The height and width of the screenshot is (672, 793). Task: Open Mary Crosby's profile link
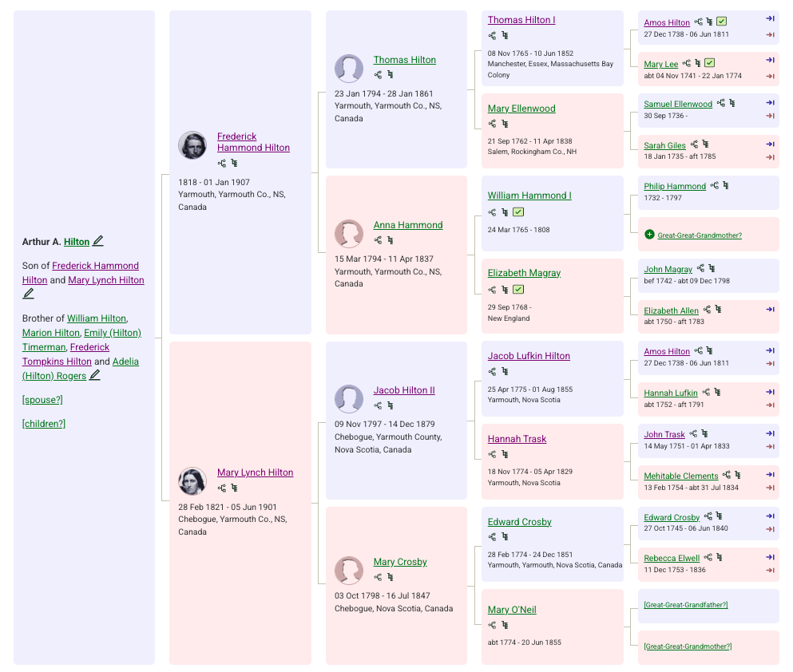[400, 562]
